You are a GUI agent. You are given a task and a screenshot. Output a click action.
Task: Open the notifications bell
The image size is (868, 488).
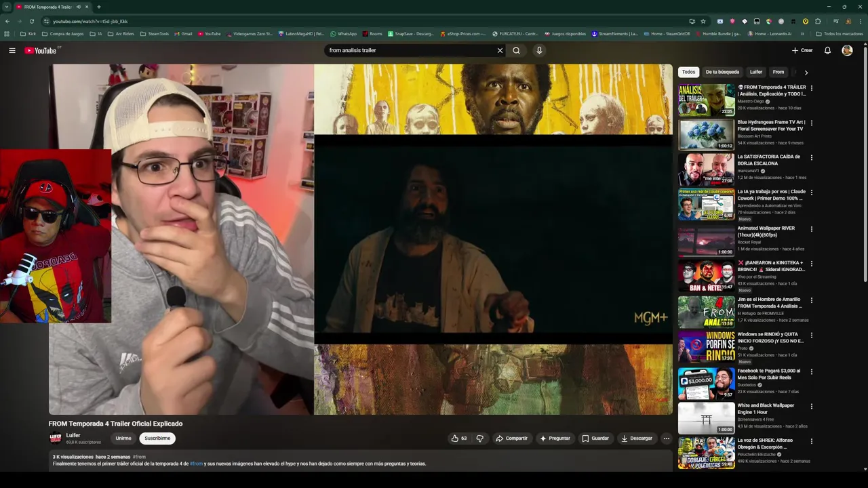[827, 50]
